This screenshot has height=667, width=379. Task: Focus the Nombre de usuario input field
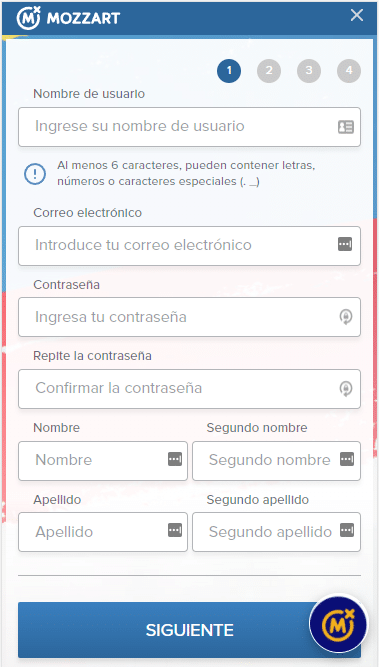pyautogui.click(x=189, y=127)
